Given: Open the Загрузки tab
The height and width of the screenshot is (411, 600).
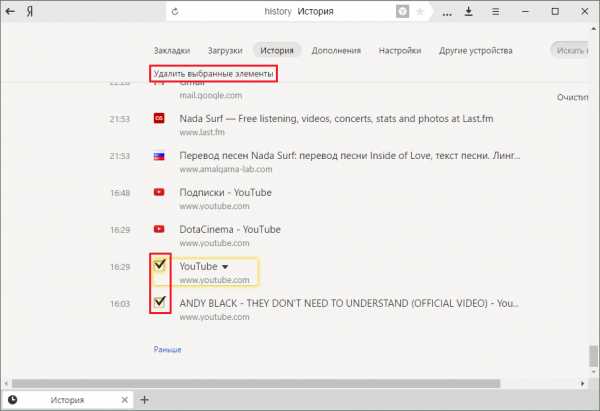Looking at the screenshot, I should [224, 50].
